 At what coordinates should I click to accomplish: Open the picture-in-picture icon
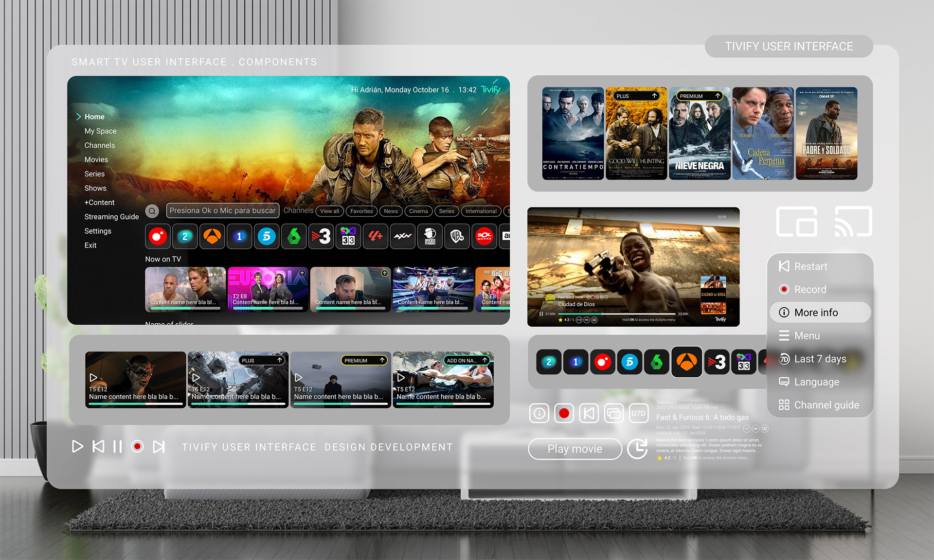(x=796, y=222)
